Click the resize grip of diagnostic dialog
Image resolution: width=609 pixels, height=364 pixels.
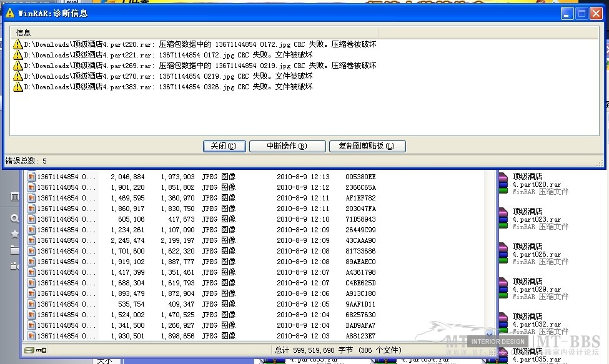point(600,163)
